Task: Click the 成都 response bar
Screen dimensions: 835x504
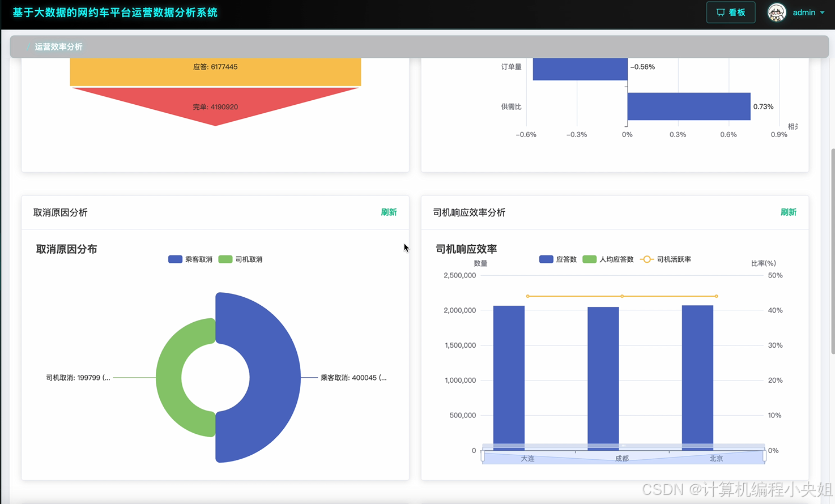Action: 603,378
